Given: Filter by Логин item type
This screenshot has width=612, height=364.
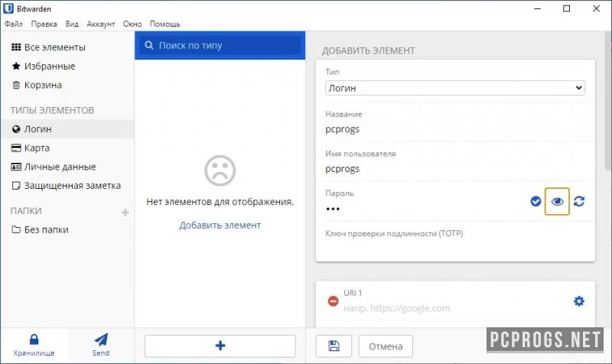Looking at the screenshot, I should [67, 129].
